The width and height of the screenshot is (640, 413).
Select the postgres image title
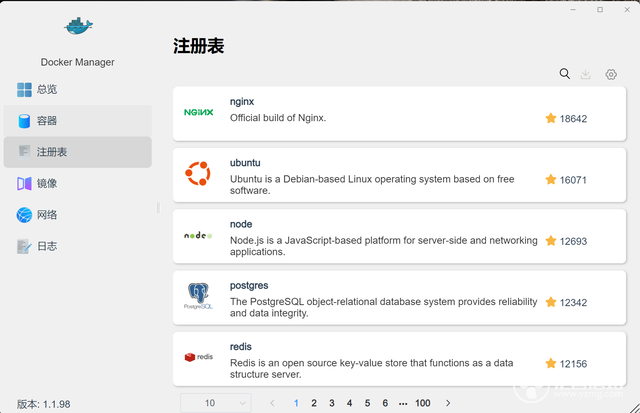tap(249, 286)
